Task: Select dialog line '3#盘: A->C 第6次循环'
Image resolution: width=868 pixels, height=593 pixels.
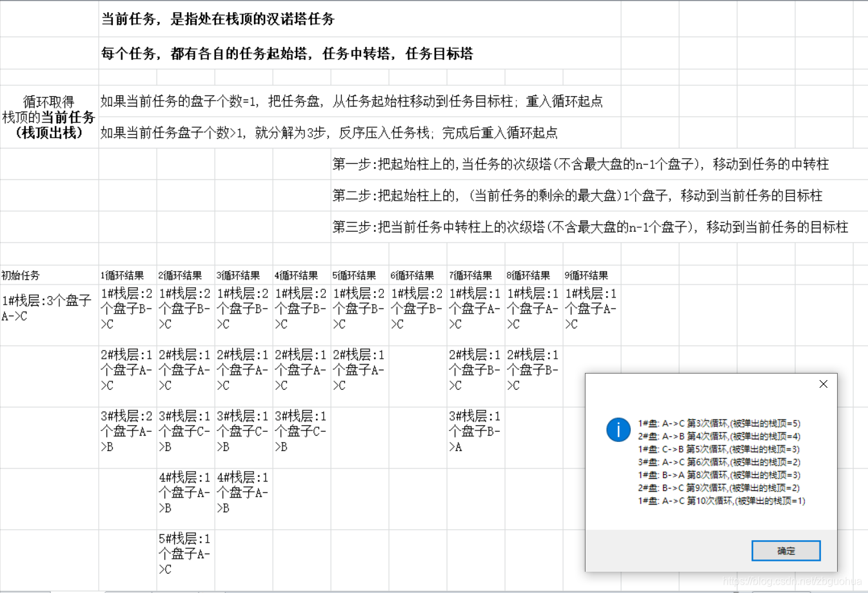Action: (x=719, y=462)
